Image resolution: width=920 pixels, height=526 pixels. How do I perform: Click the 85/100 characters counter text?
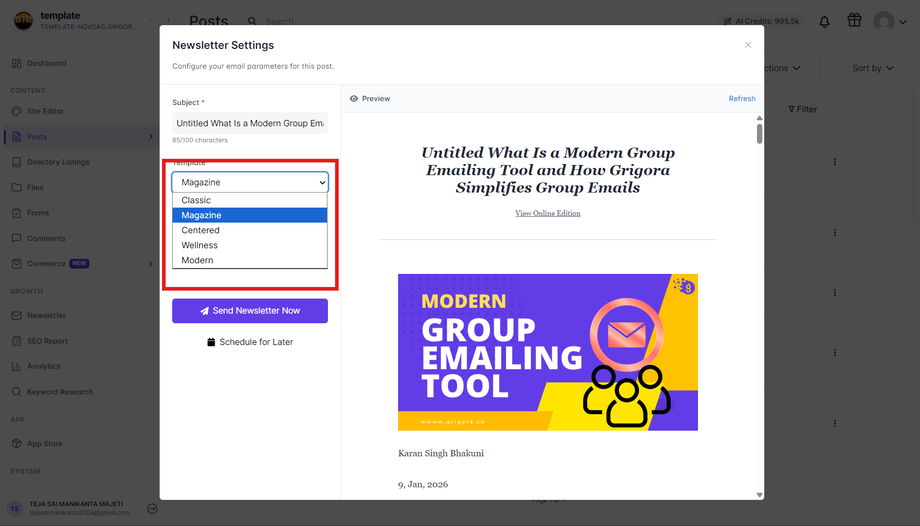(199, 140)
